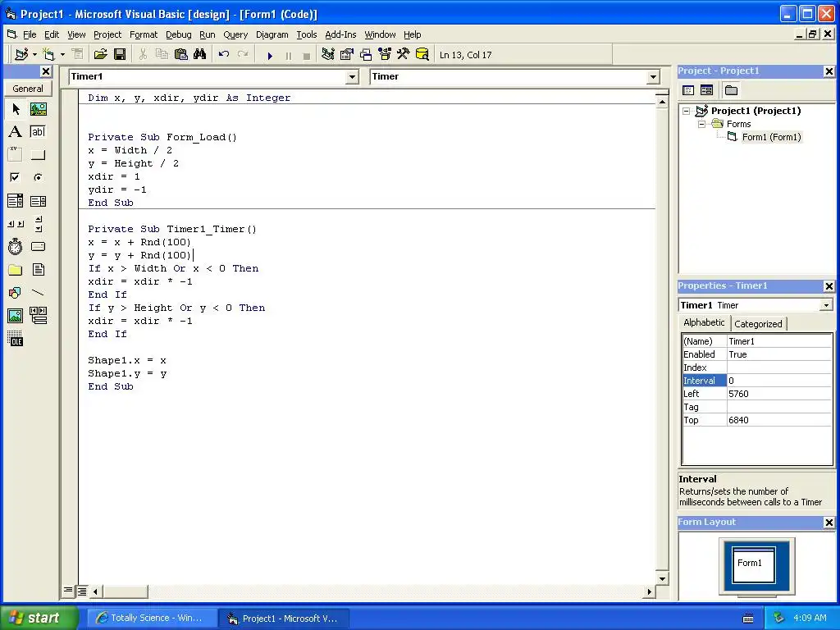Select Form1 (Form1) in project tree
840x630 pixels.
coord(771,137)
